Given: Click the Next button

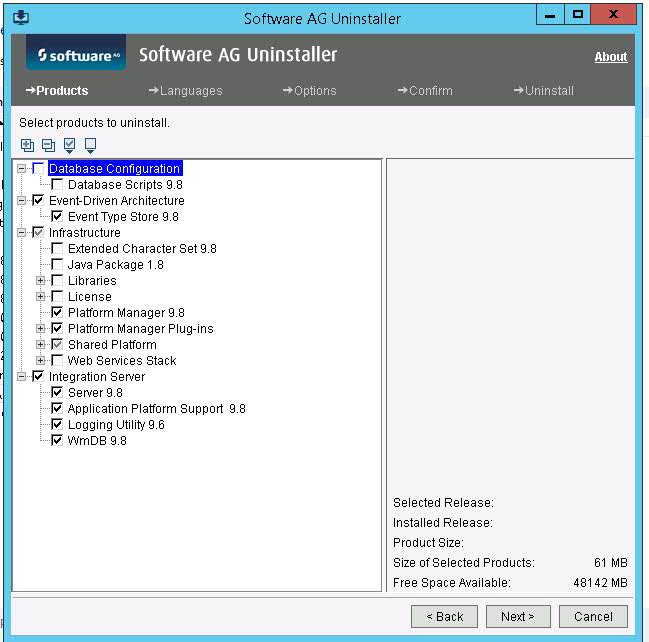Looking at the screenshot, I should point(518,616).
